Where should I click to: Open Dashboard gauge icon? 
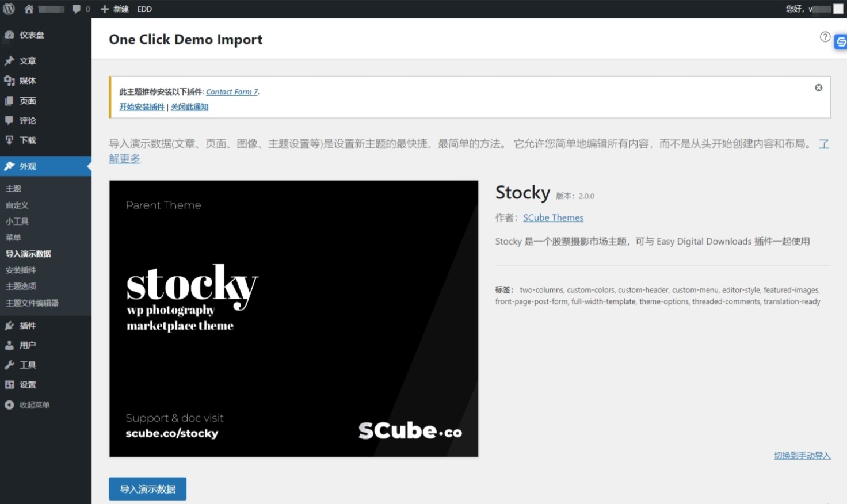click(9, 35)
